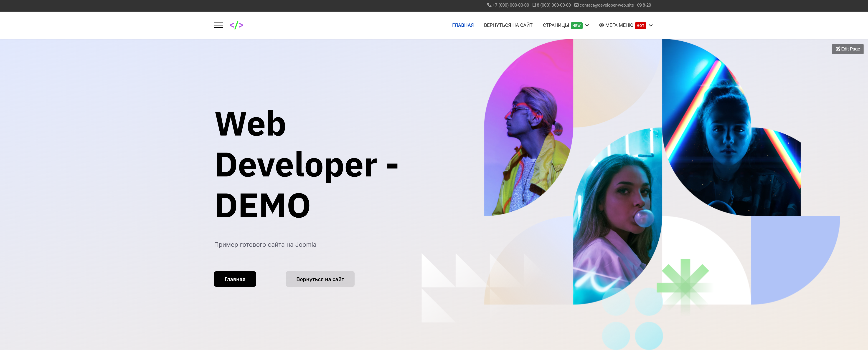Screen dimensions: 868x357
Task: Select the ГЛАВНАЯ menu item
Action: tap(463, 26)
